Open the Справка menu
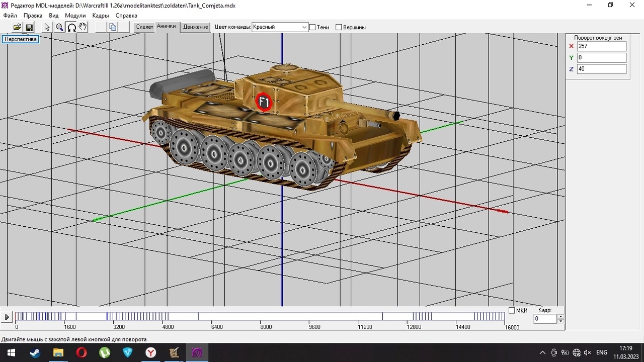The width and height of the screenshot is (644, 362). coord(126,16)
